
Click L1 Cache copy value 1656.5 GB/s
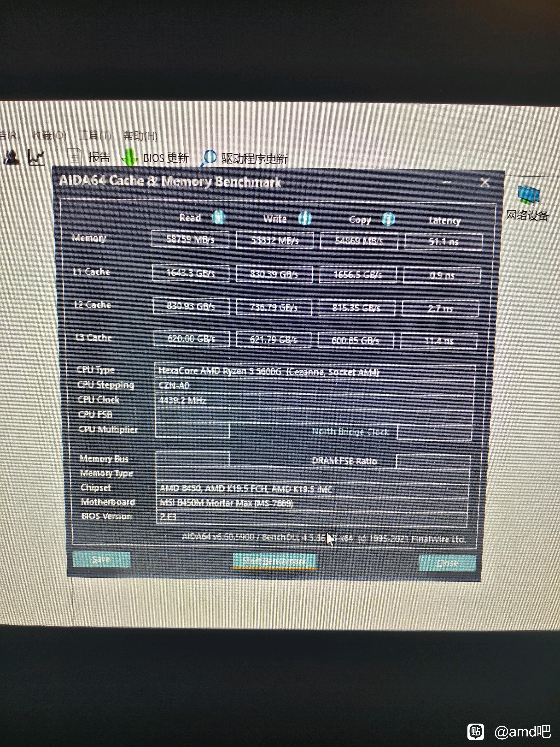[358, 275]
